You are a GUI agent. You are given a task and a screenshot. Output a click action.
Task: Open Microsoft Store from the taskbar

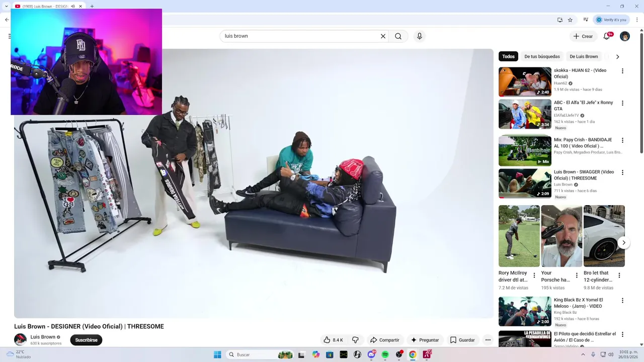[330, 354]
